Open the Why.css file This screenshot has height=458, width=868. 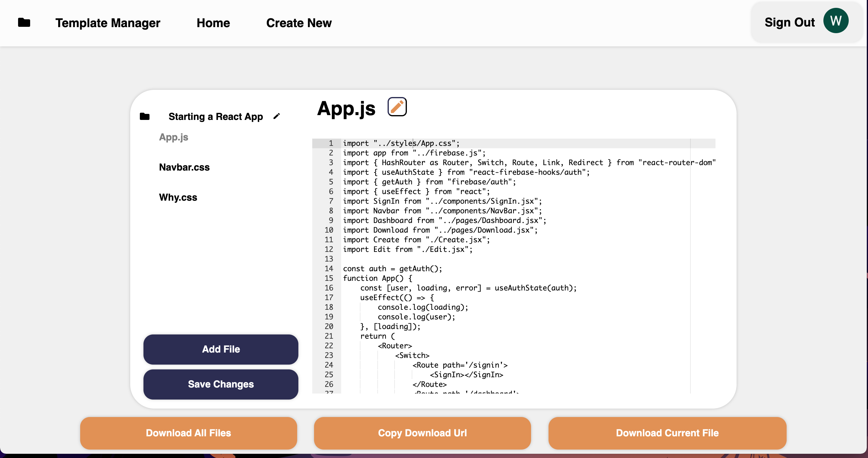(178, 197)
